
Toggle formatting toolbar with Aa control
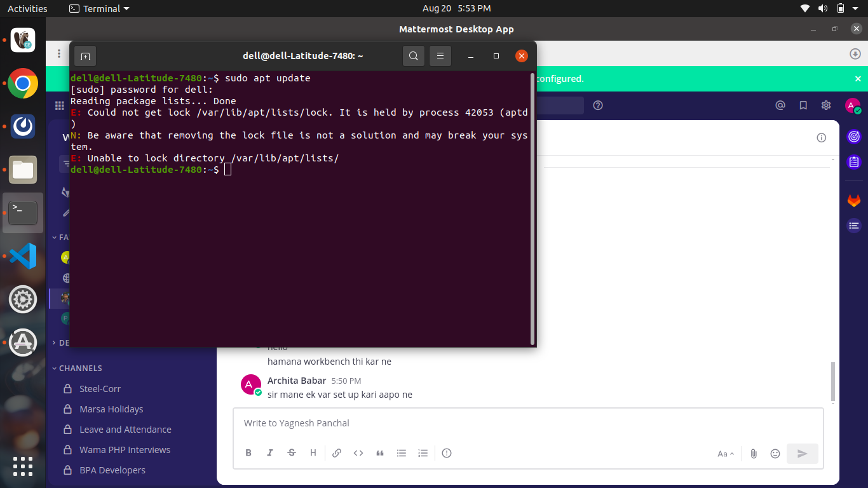point(726,454)
